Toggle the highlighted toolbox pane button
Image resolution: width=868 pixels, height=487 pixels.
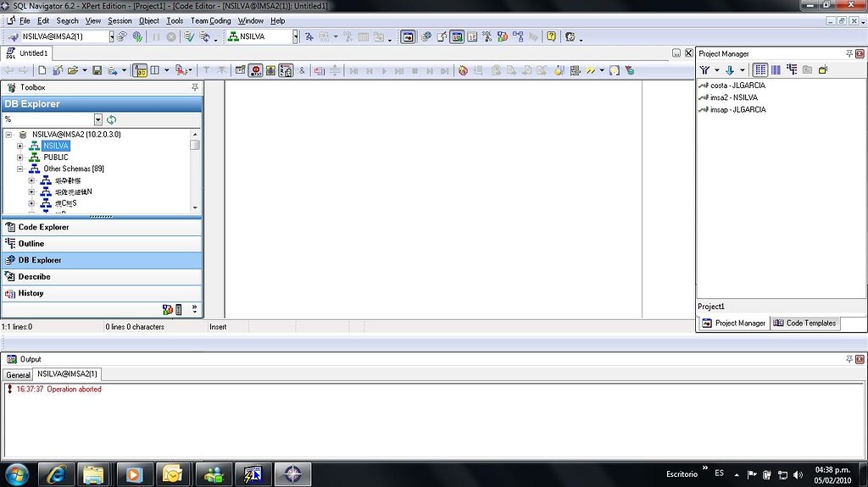pos(140,70)
